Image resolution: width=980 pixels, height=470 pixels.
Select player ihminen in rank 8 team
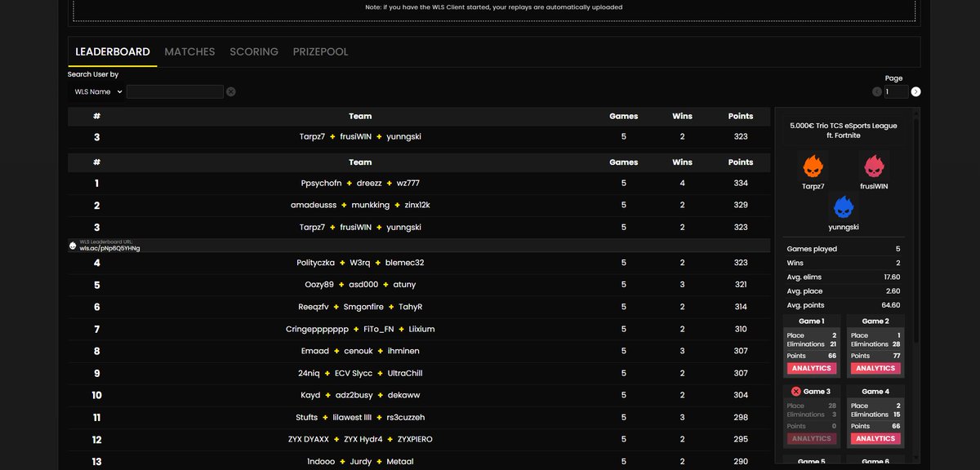(x=404, y=351)
